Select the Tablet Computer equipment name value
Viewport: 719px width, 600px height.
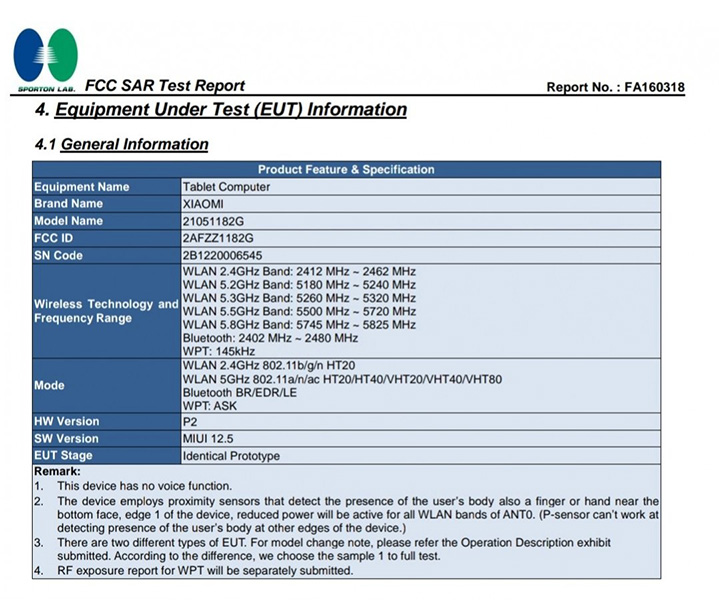point(226,187)
